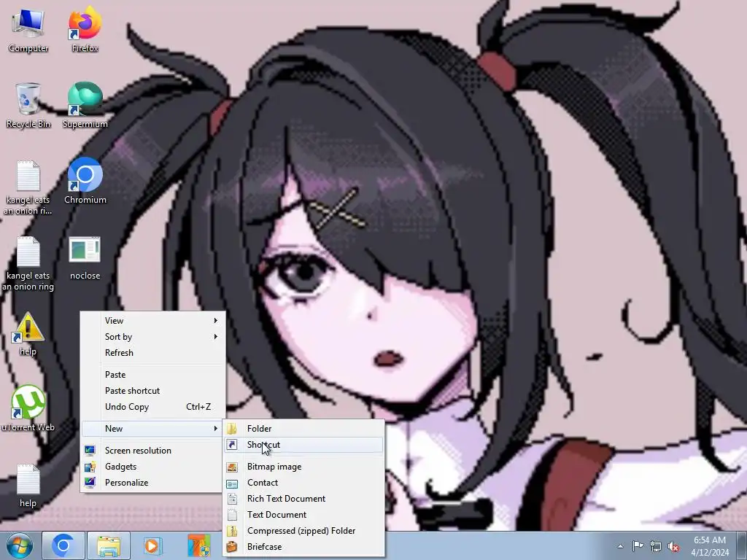Viewport: 747px width, 560px height.
Task: Click the muted volume tray icon
Action: coord(673,546)
